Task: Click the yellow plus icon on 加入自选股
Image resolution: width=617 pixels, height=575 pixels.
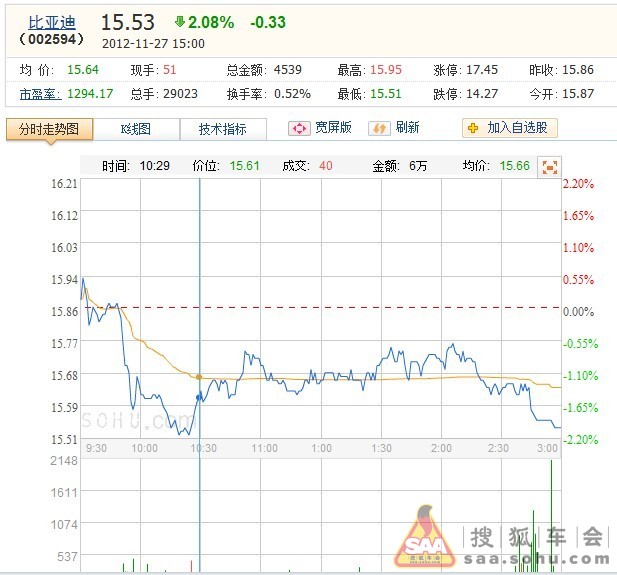Action: [x=473, y=128]
